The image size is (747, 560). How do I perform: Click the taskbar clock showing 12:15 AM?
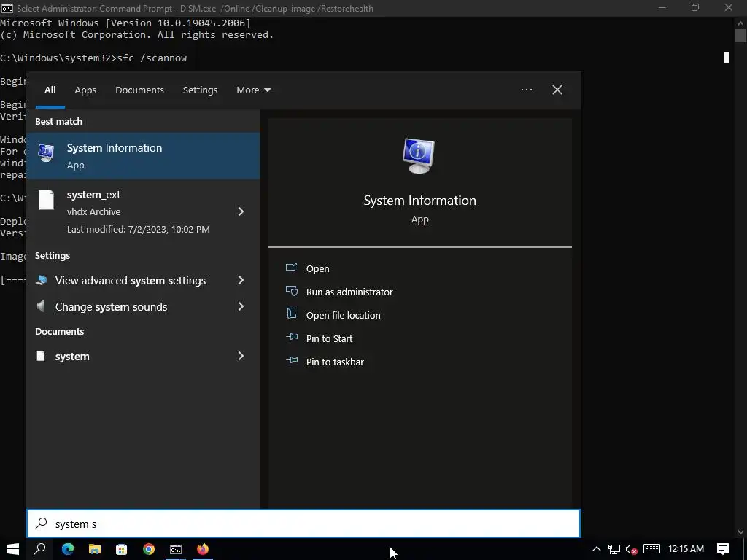(686, 549)
